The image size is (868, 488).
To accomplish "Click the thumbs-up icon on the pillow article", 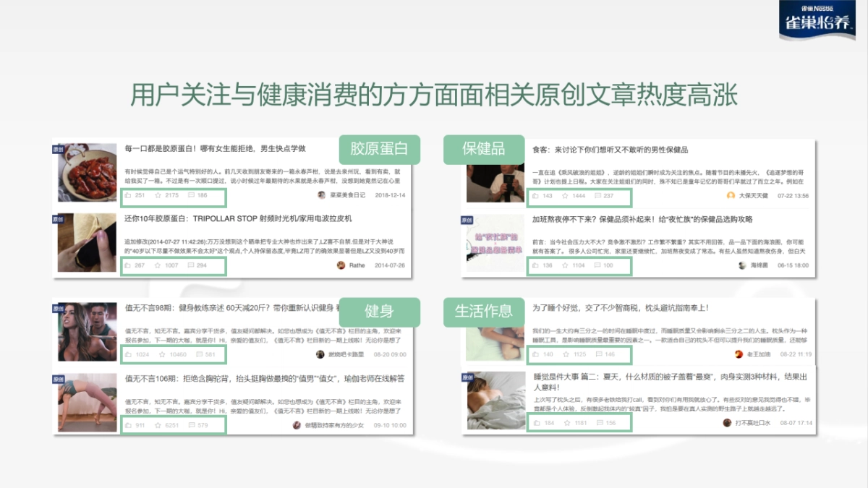I will 536,354.
